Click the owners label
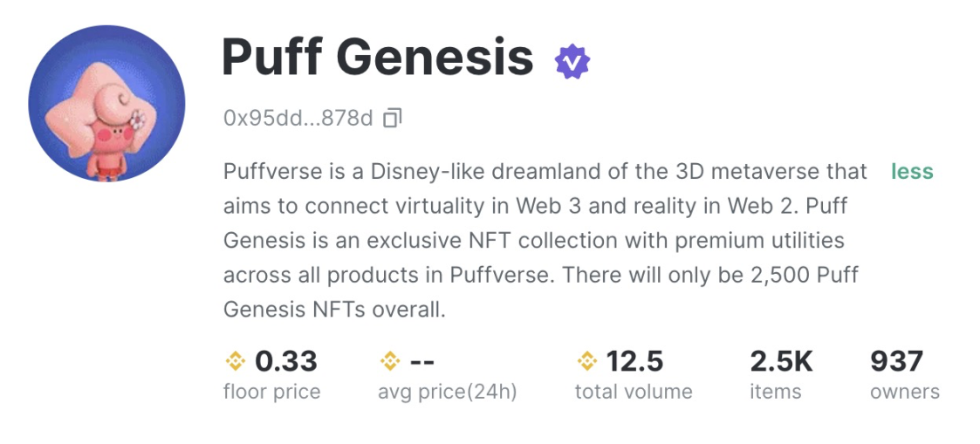Image resolution: width=980 pixels, height=444 pixels. click(904, 392)
